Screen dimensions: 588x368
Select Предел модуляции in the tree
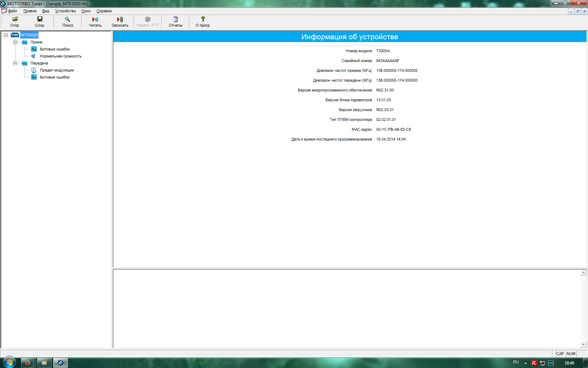pyautogui.click(x=57, y=70)
